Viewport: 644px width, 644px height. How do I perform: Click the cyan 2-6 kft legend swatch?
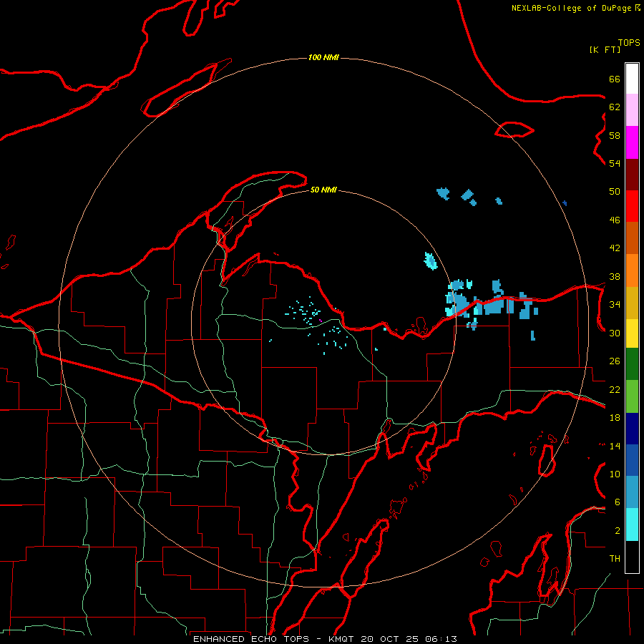click(x=632, y=525)
